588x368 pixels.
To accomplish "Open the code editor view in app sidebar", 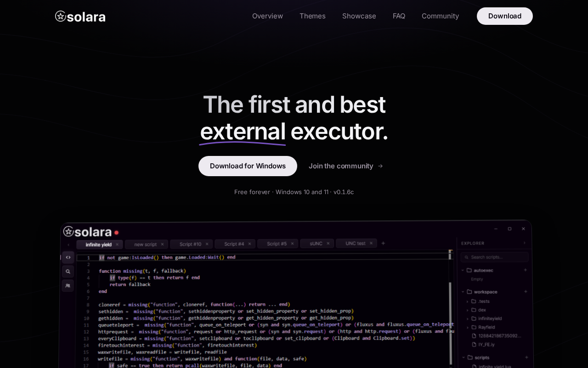I will pyautogui.click(x=68, y=257).
